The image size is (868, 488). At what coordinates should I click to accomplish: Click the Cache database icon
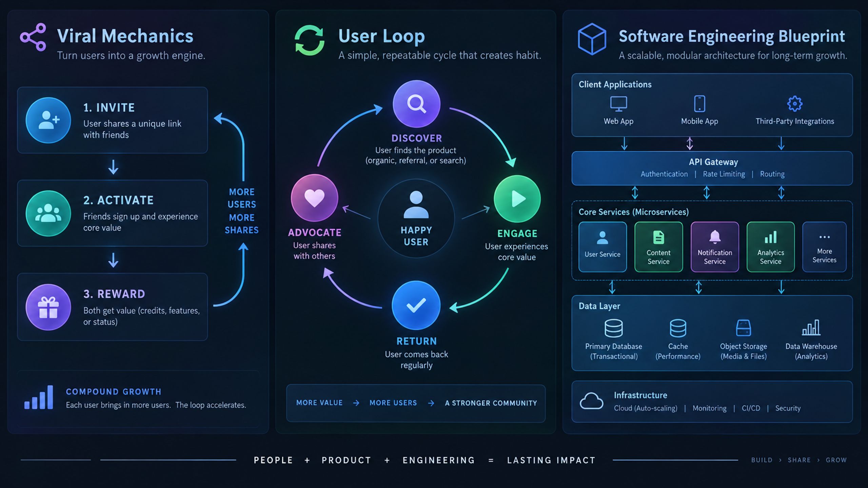678,328
